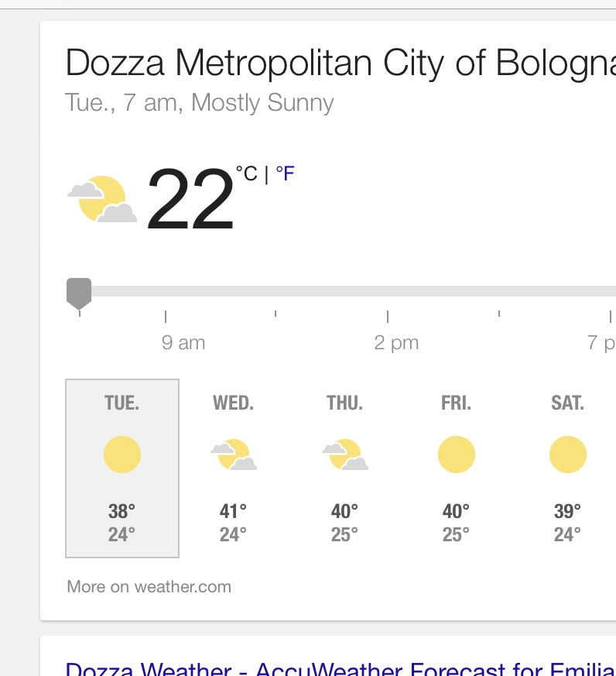Image resolution: width=616 pixels, height=676 pixels.
Task: Switch temperature units to °F
Action: coord(285,173)
